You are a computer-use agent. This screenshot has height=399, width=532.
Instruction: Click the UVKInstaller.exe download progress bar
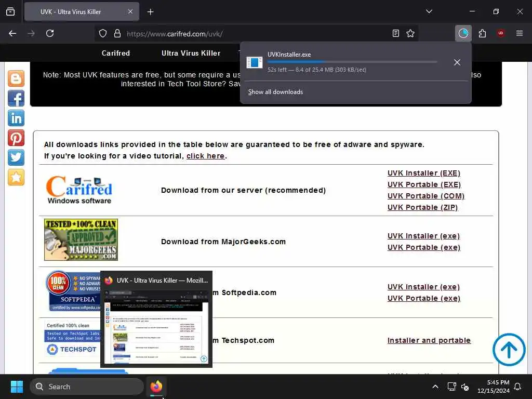(352, 62)
